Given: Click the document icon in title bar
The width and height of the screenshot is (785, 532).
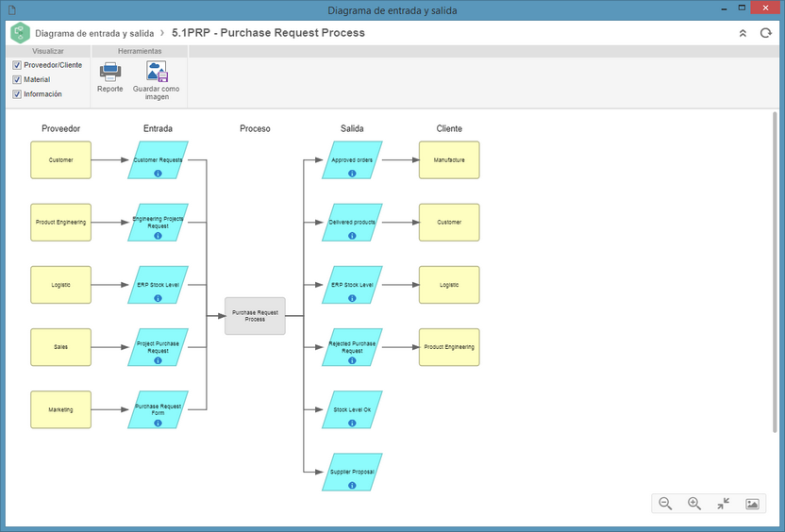Looking at the screenshot, I should [x=12, y=9].
